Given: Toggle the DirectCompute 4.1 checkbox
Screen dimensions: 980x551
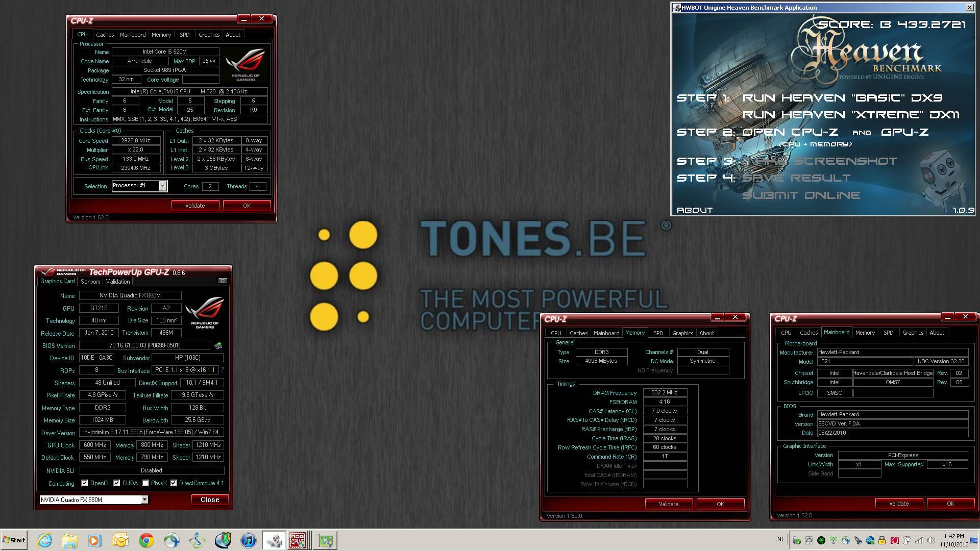Looking at the screenshot, I should tap(174, 483).
